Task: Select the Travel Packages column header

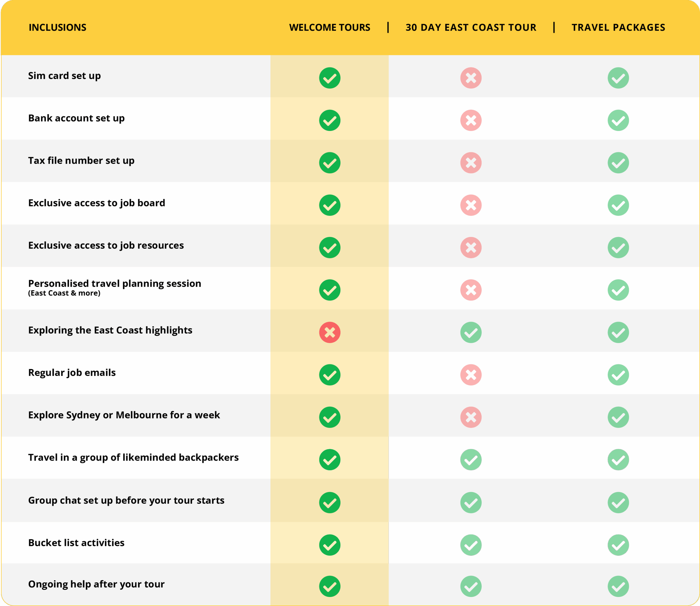Action: tap(618, 27)
